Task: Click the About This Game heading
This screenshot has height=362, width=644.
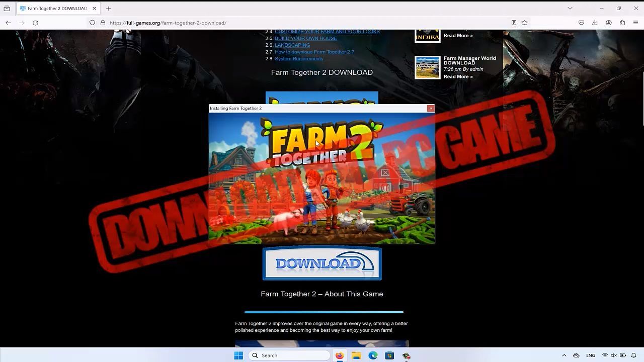Action: pos(322,294)
